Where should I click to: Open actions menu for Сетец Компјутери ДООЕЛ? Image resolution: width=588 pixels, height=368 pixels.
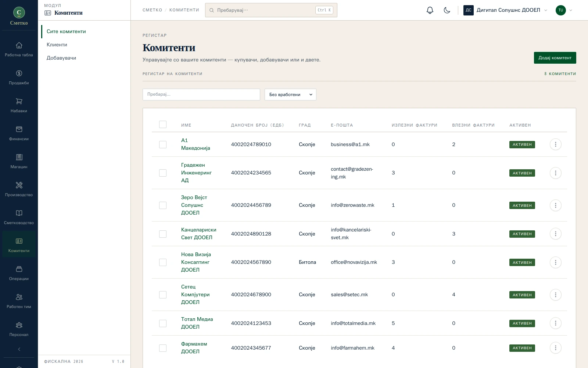[555, 295]
